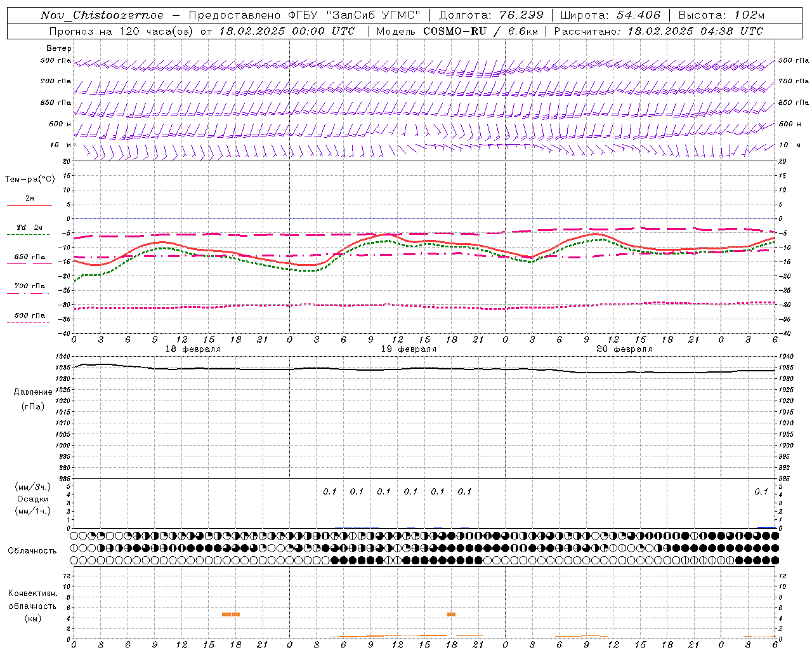
Task: Select the elevation text Высота: 102м
Action: (x=721, y=15)
